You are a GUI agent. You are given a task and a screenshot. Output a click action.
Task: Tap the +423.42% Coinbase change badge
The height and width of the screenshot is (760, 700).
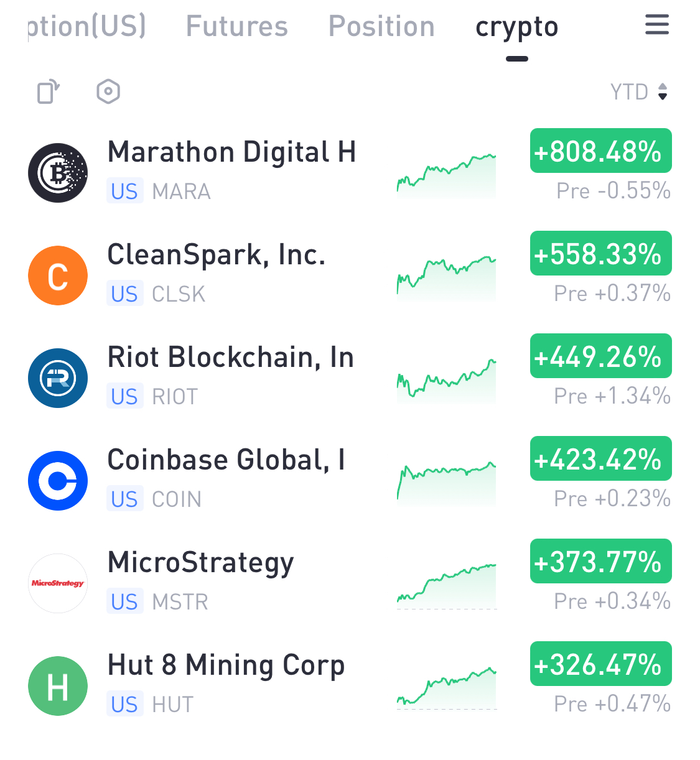600,459
